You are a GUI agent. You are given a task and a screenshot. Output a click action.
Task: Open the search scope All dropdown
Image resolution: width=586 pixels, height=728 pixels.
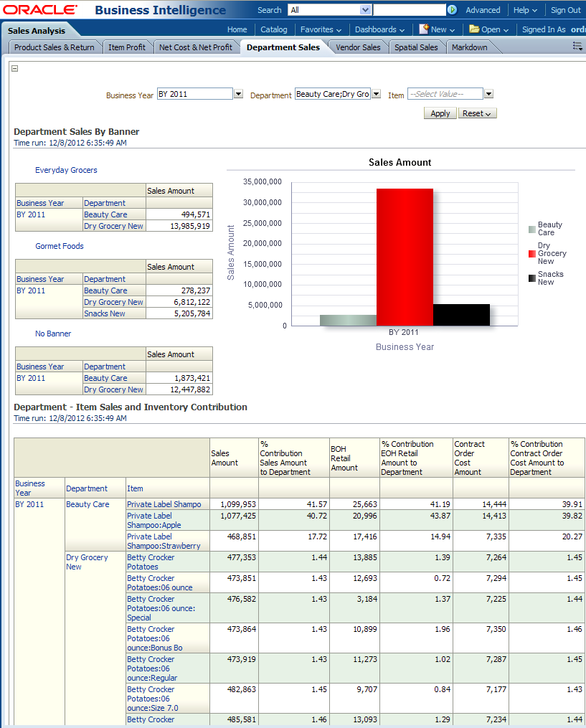365,10
